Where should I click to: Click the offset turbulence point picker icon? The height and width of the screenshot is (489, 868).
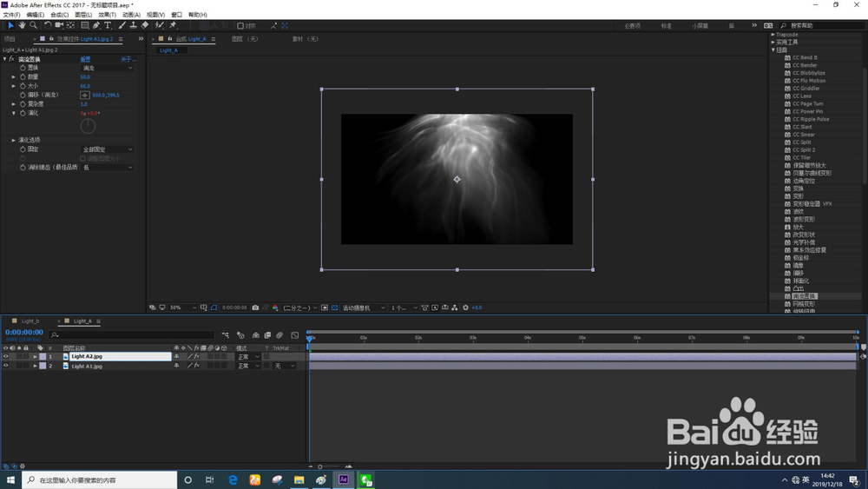click(85, 96)
